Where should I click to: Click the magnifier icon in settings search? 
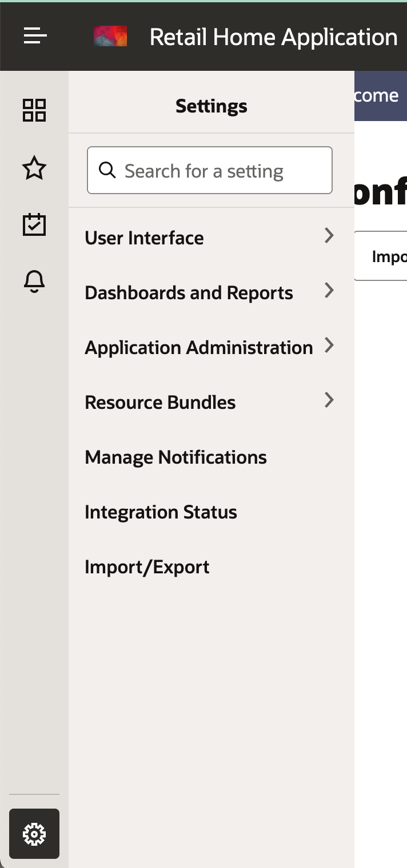107,170
